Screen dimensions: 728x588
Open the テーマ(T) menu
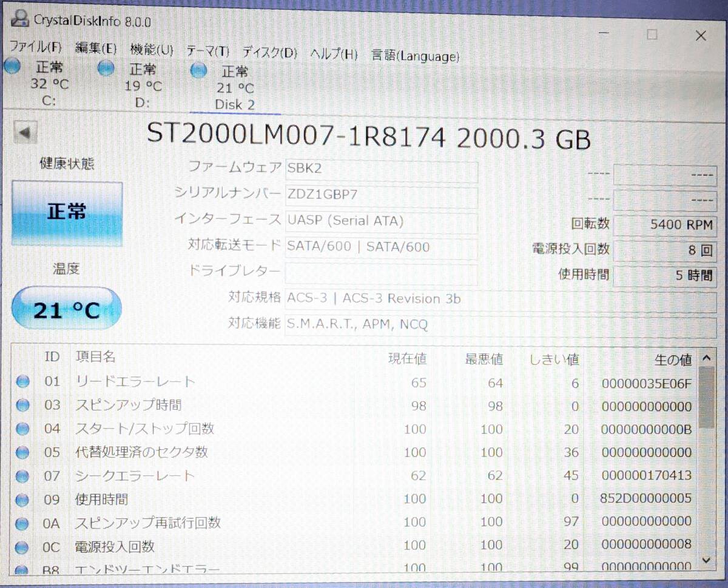tap(208, 52)
